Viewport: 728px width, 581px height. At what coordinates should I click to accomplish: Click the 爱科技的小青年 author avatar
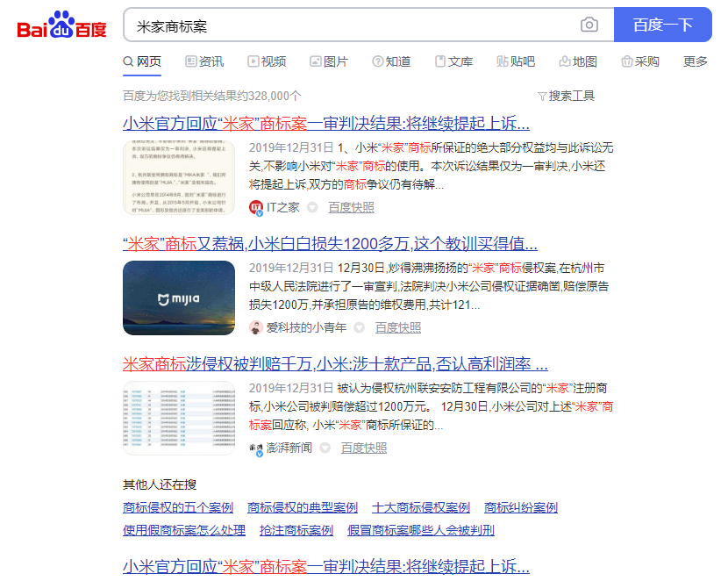coord(256,327)
